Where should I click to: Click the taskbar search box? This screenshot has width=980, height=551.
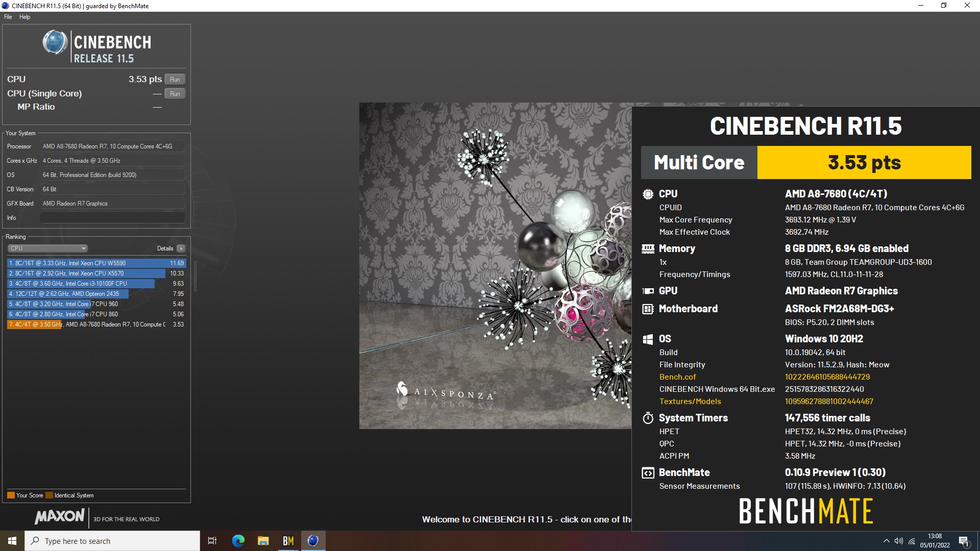tap(112, 541)
